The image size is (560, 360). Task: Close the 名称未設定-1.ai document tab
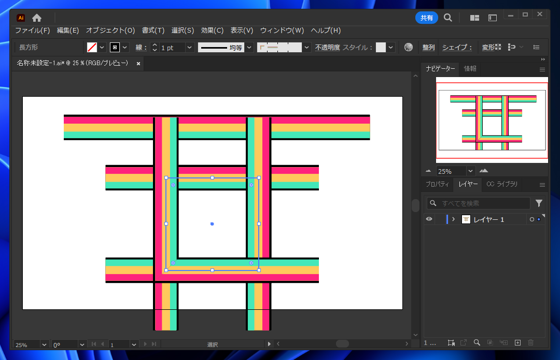(138, 64)
